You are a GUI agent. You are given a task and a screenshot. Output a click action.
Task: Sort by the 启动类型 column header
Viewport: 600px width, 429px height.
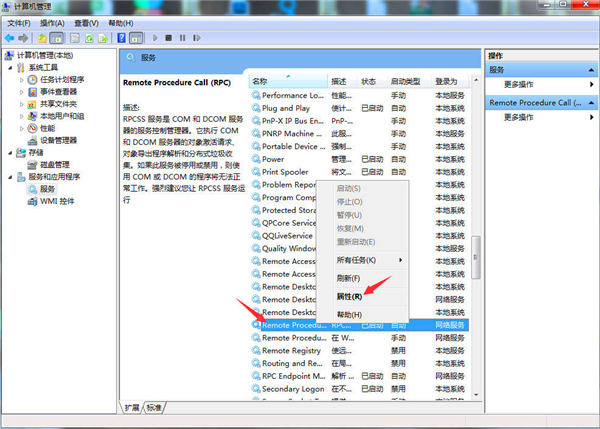click(x=409, y=82)
